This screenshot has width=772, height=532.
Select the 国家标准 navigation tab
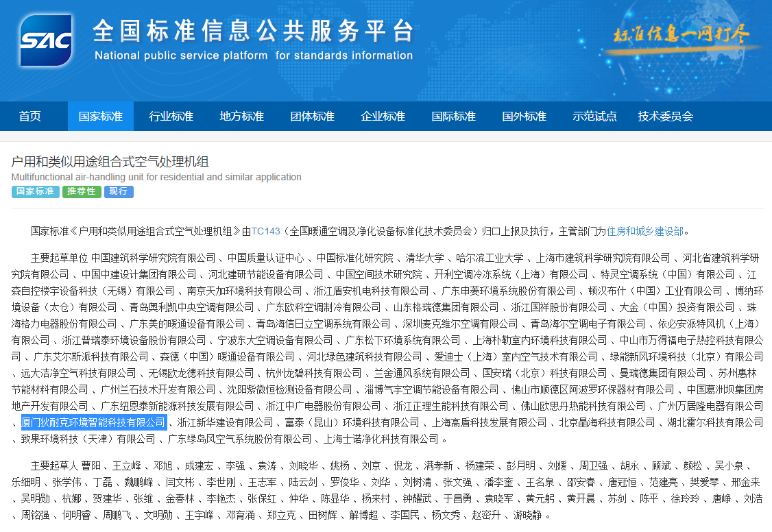tap(100, 116)
